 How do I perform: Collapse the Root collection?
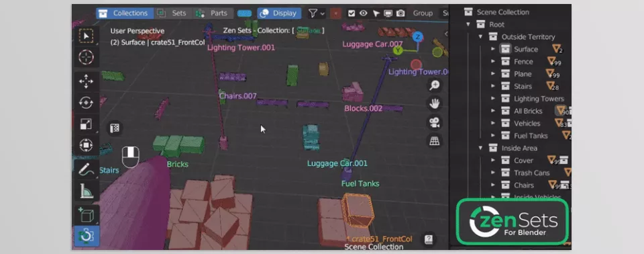click(468, 24)
